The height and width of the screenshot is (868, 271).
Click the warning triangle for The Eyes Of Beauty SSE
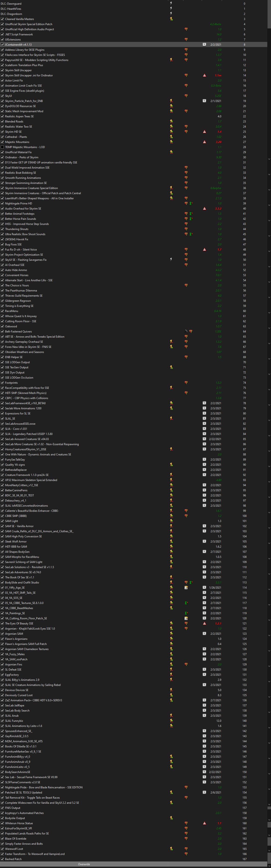204,623
